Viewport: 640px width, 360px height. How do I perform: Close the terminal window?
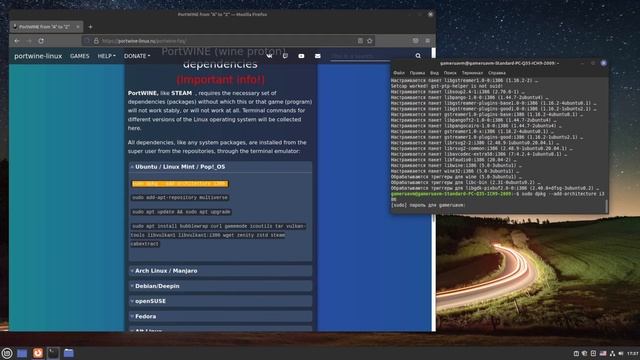(604, 63)
